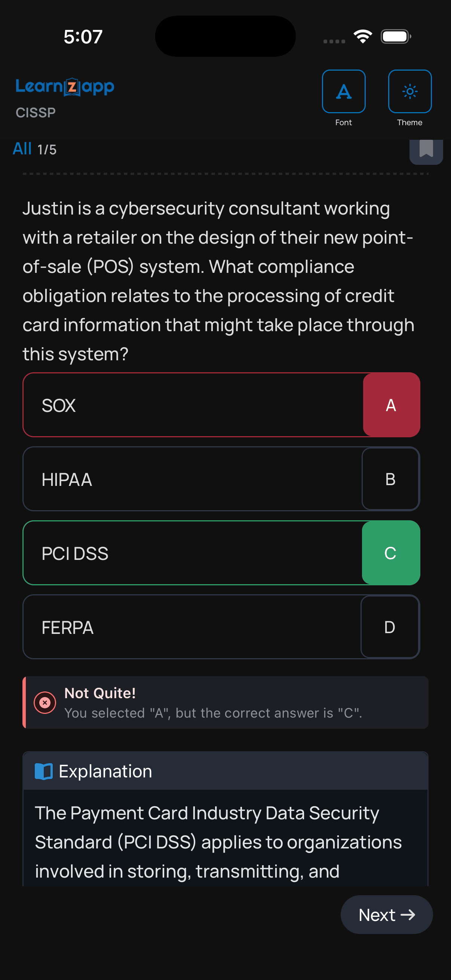Image resolution: width=451 pixels, height=980 pixels.
Task: Go to the Next question
Action: pyautogui.click(x=386, y=915)
